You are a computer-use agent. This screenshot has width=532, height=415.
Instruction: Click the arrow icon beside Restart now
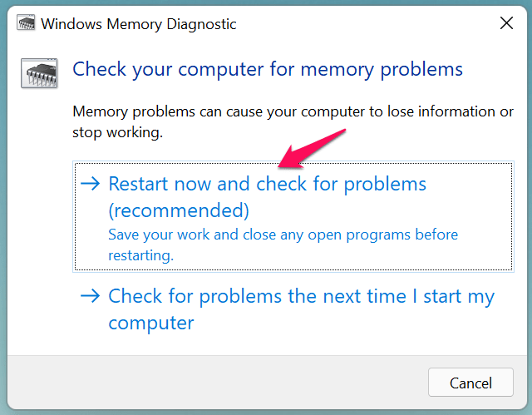click(91, 183)
